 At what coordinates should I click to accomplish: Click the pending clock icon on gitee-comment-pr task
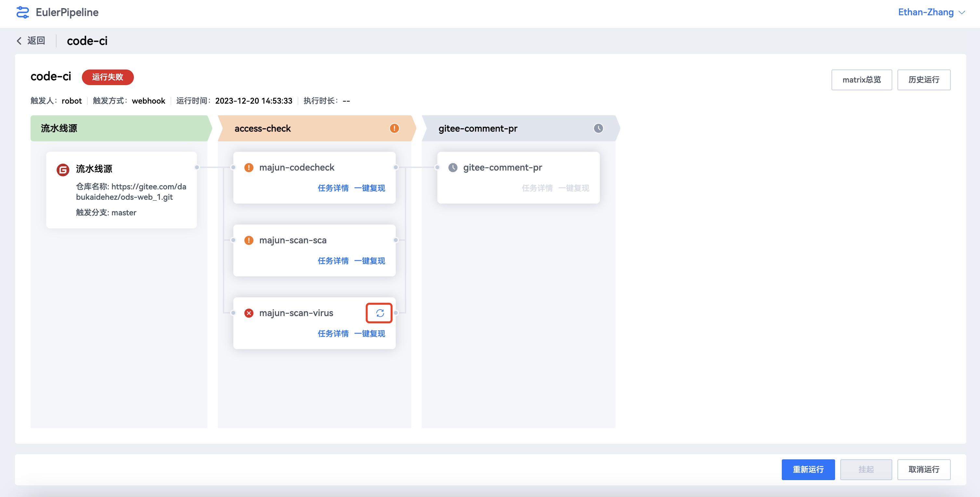pyautogui.click(x=453, y=167)
